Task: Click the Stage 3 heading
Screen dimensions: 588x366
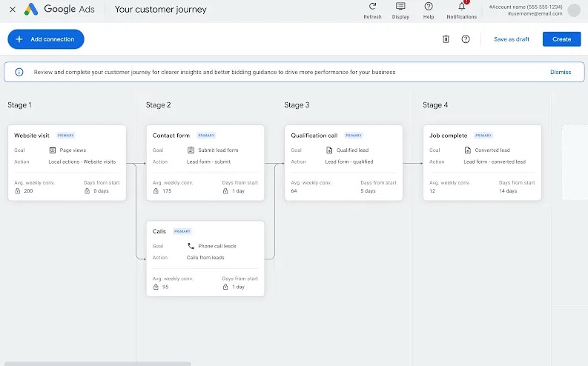Action: click(297, 105)
